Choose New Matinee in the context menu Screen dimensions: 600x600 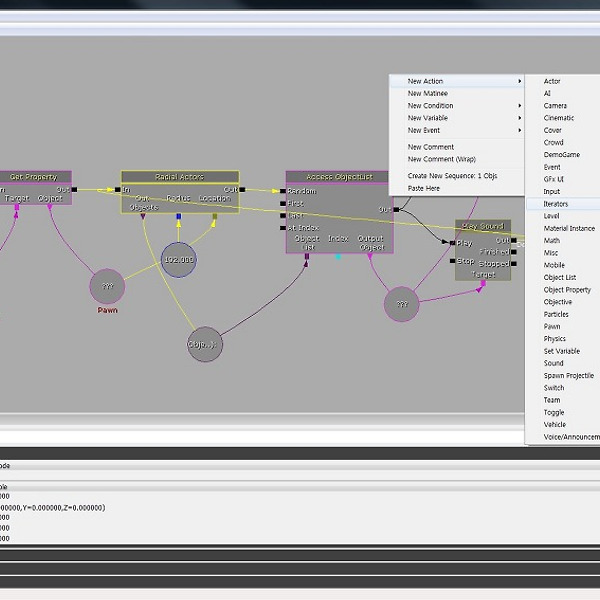[x=428, y=93]
